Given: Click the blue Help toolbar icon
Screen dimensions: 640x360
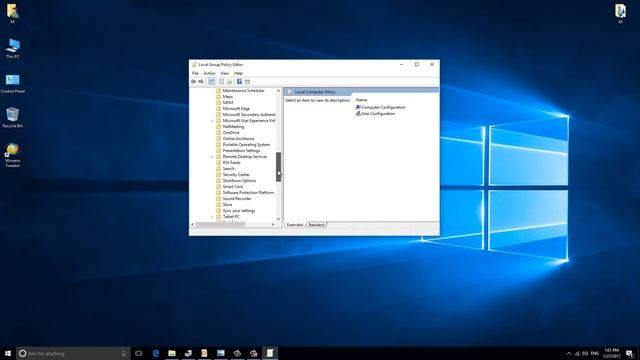Looking at the screenshot, I should click(x=239, y=82).
